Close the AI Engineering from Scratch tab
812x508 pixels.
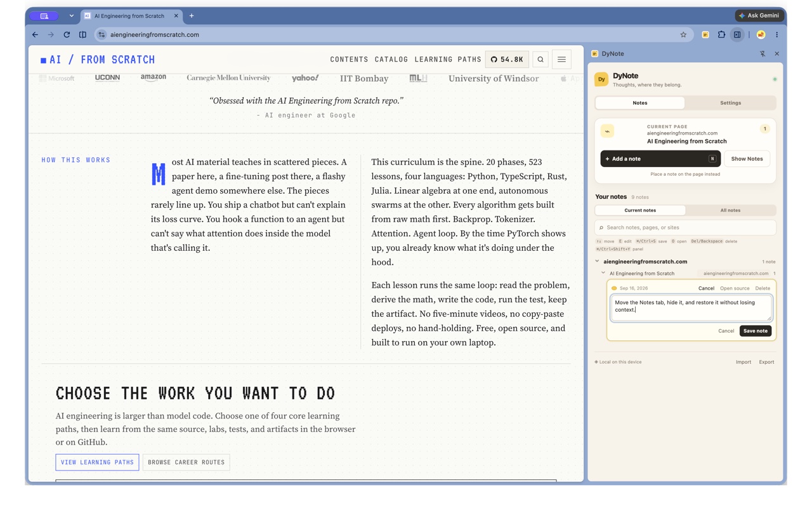tap(176, 16)
